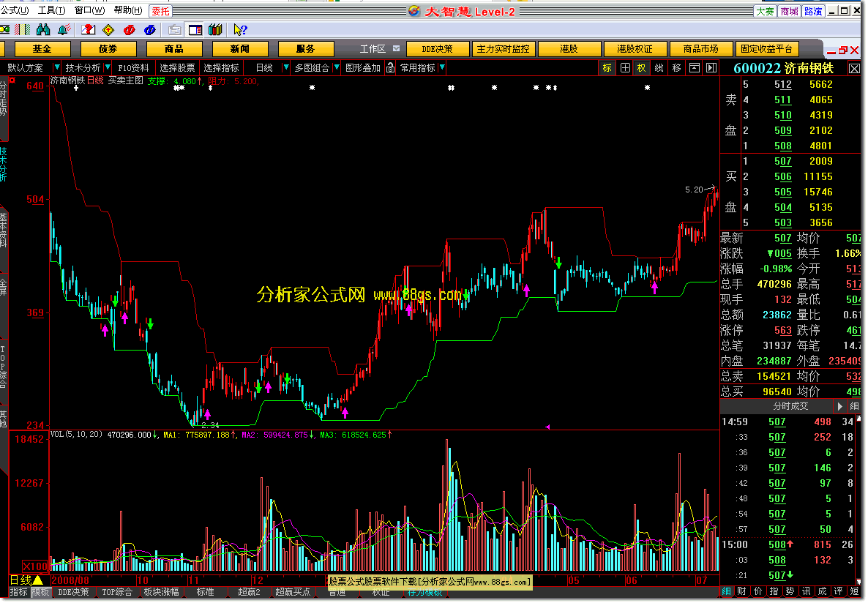Select the 细 detail tab in bottom right
Screen dimensions: 868x603
(x=726, y=591)
